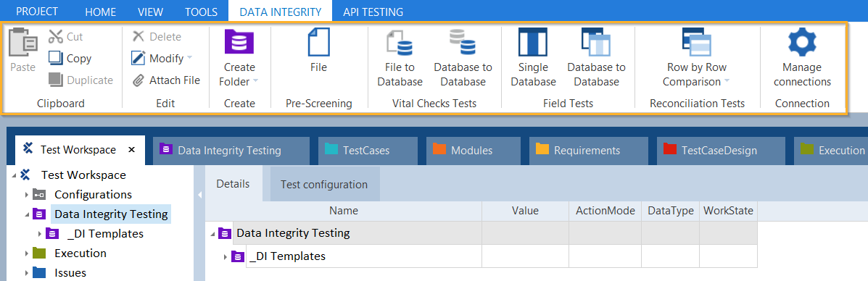The height and width of the screenshot is (281, 868).
Task: Collapse the Data Integrity Testing tree node
Action: [x=26, y=214]
